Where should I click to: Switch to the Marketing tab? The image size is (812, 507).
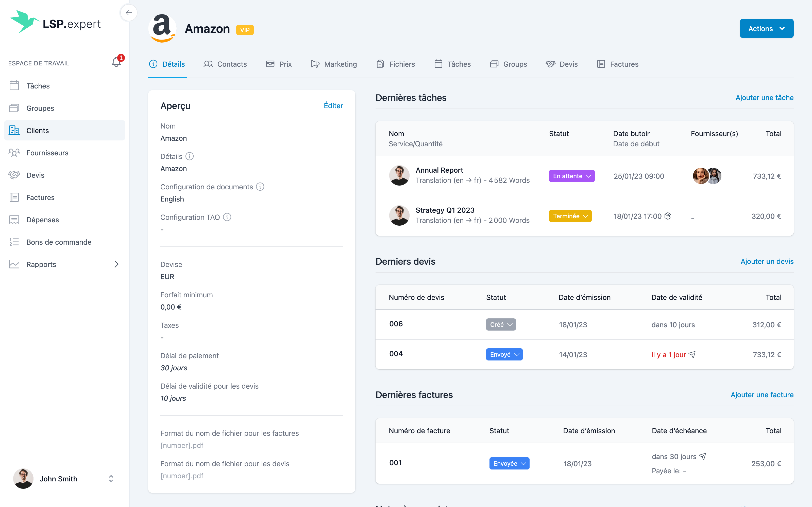[x=334, y=64]
